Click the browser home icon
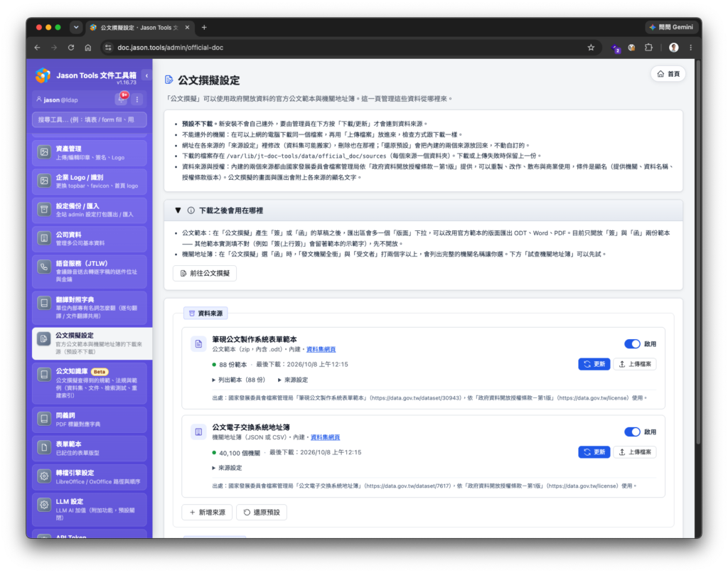Viewport: 728px width, 573px height. pos(87,48)
